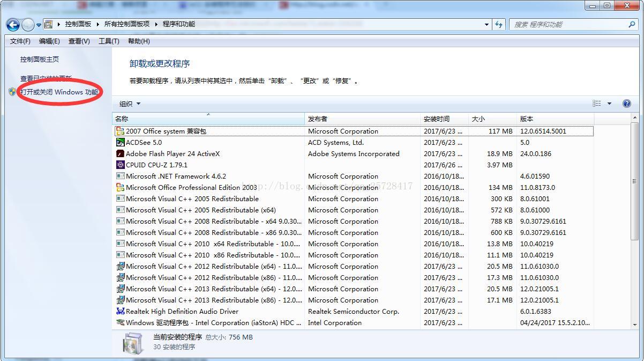
Task: Click the back navigation arrow
Action: pos(13,25)
